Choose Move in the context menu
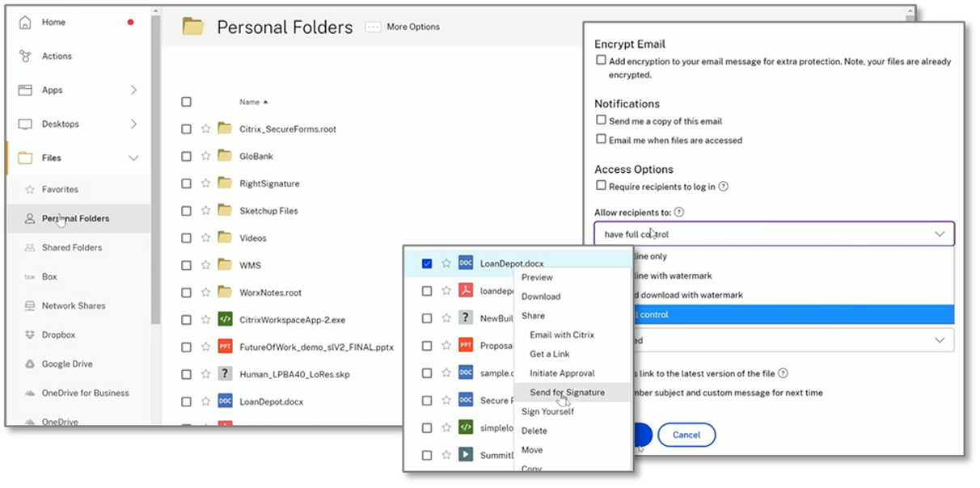The width and height of the screenshot is (980, 488). 532,450
